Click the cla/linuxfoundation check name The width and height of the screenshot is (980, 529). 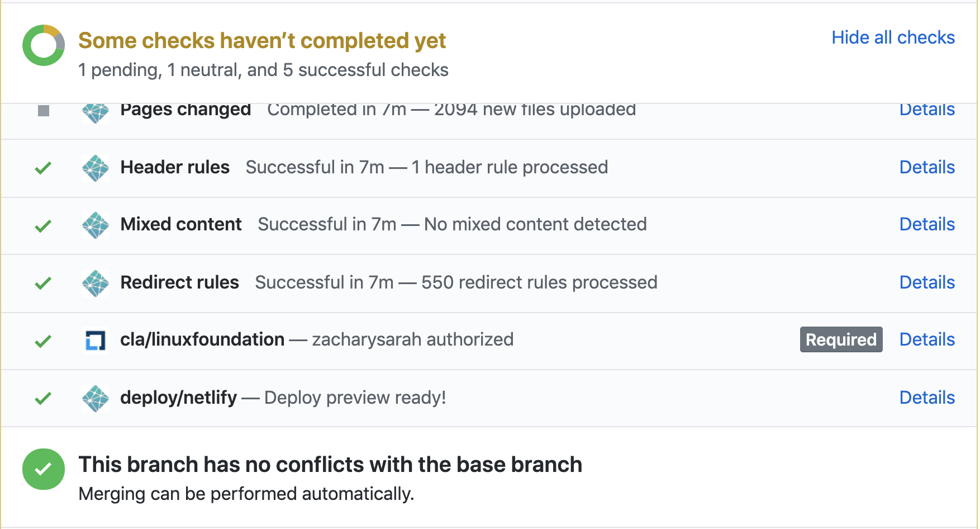tap(202, 339)
